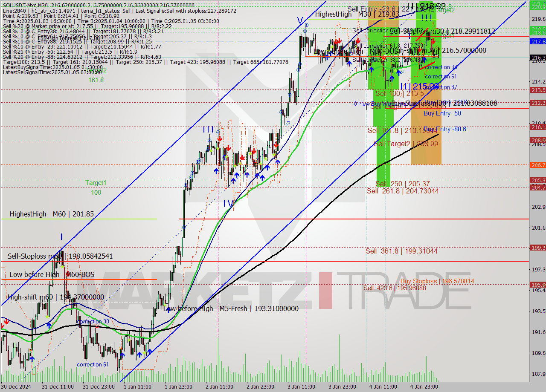Click the '4 Jan 23:00' time axis label
This screenshot has width=546, height=392.
click(424, 387)
